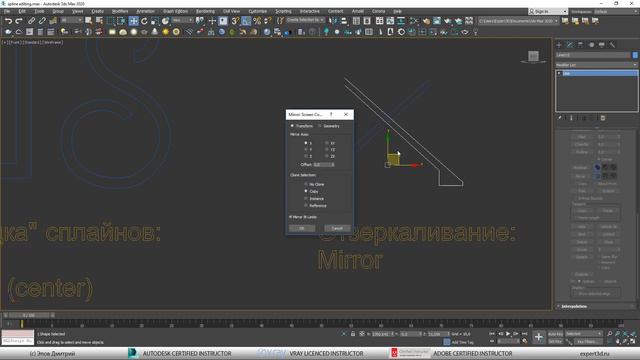The image size is (640, 360).
Task: Select Reference clone option
Action: click(315, 205)
